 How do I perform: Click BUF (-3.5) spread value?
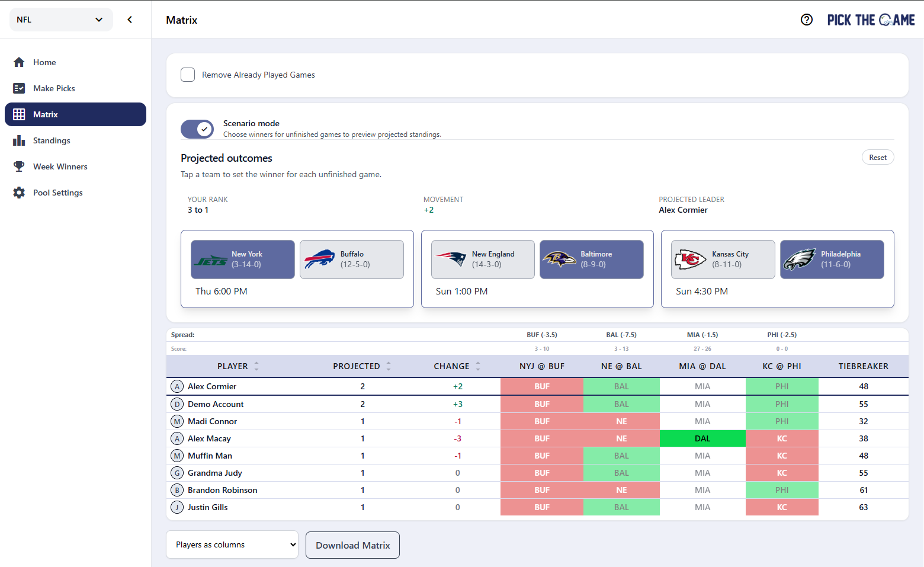tap(542, 335)
